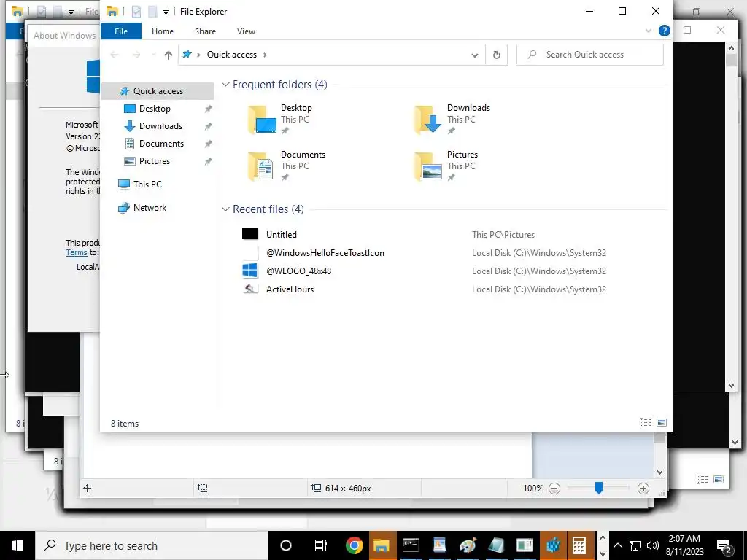Viewport: 747px width, 560px height.
Task: Open the Recent locations dropdown arrow
Action: point(153,55)
